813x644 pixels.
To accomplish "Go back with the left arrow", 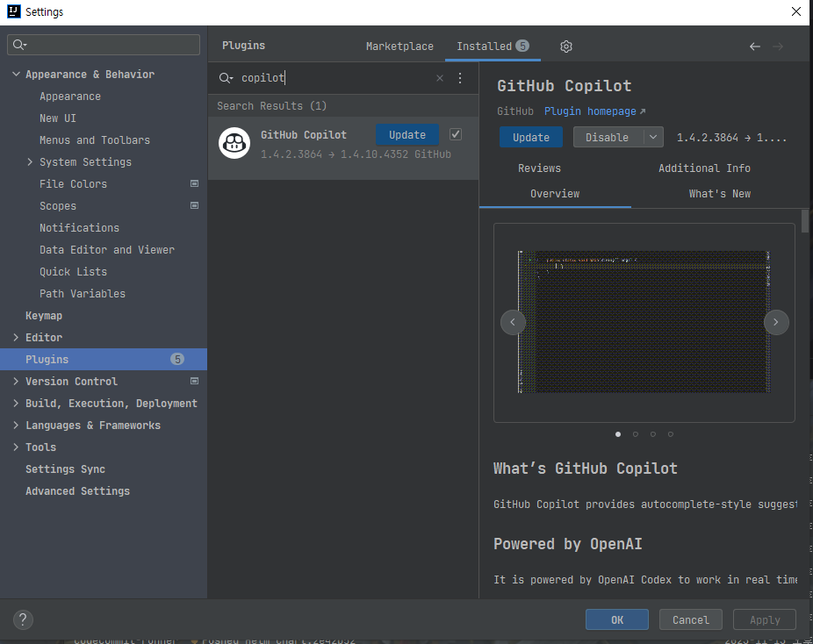I will click(x=755, y=47).
